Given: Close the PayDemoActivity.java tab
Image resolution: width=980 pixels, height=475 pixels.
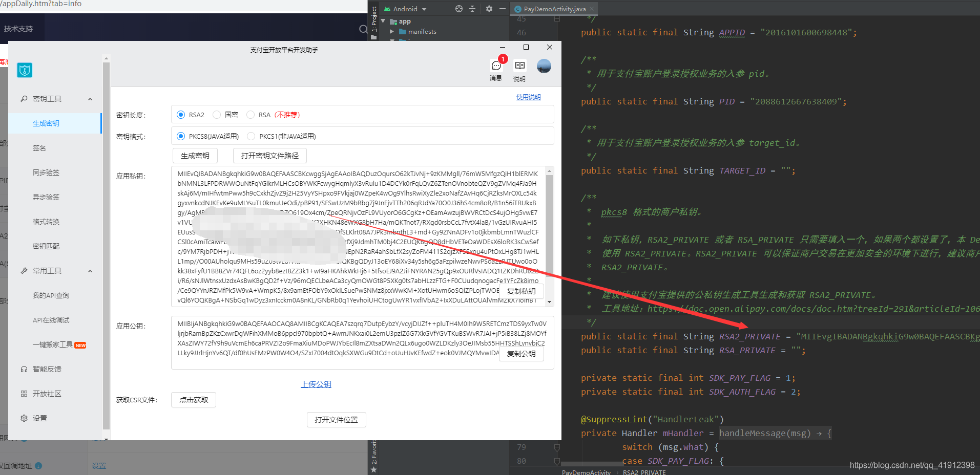Looking at the screenshot, I should point(592,9).
